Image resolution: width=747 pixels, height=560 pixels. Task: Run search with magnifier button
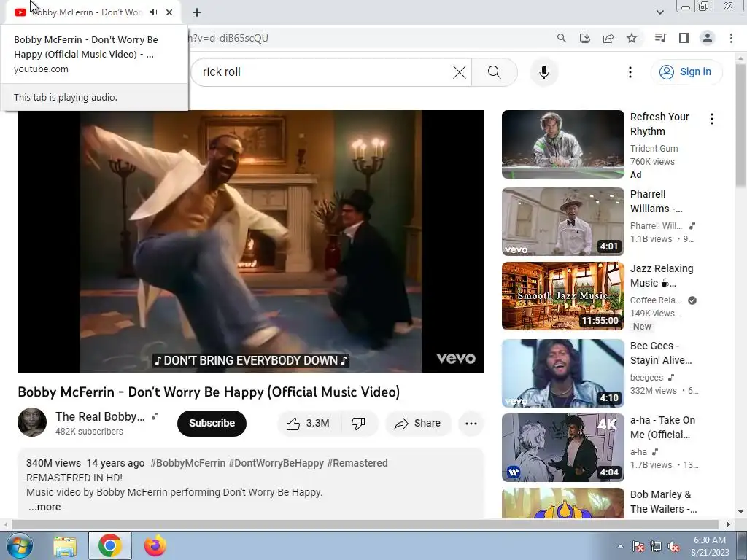click(495, 72)
